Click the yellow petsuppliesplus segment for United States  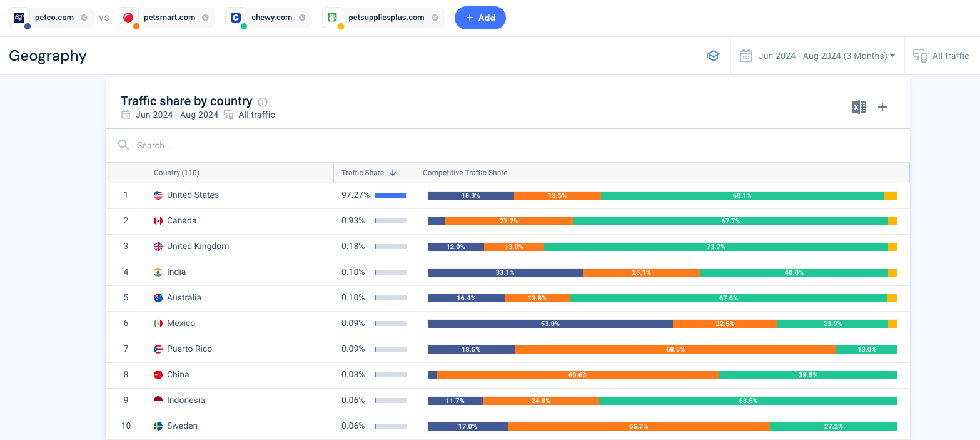pyautogui.click(x=891, y=195)
